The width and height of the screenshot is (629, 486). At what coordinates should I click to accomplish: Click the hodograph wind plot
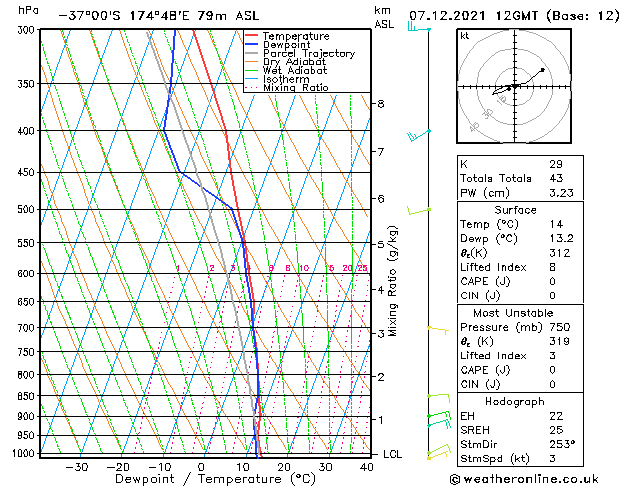coord(514,86)
